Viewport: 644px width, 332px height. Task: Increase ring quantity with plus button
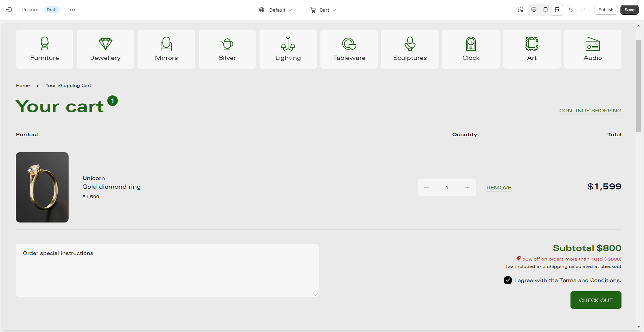click(467, 187)
